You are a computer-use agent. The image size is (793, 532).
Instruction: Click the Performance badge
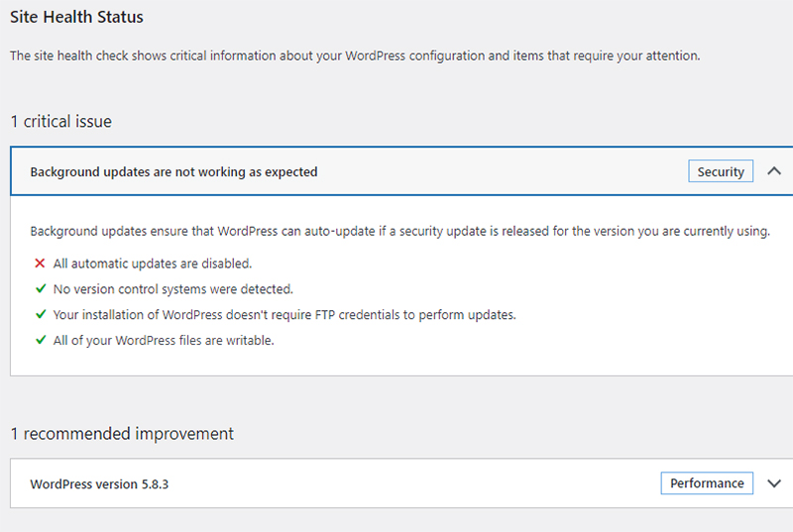[x=707, y=483]
